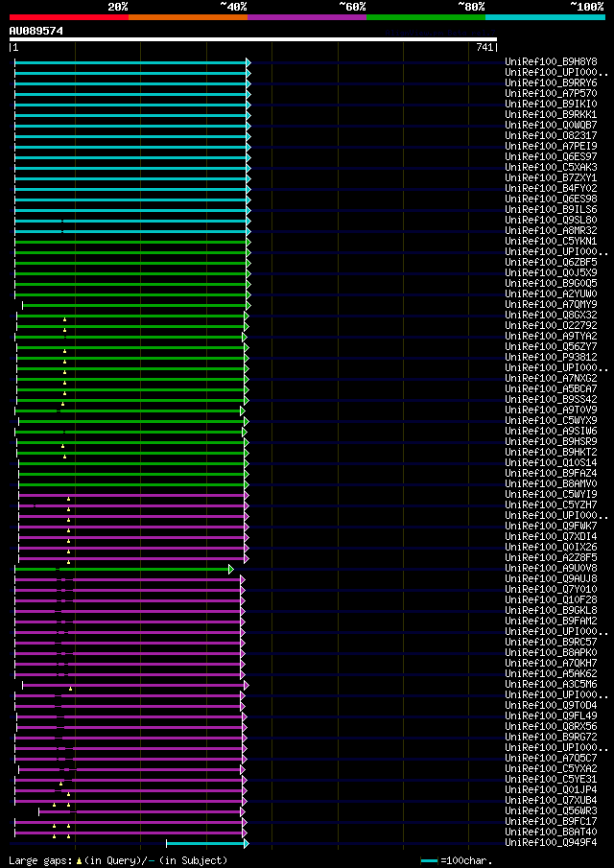Select the UniRef100_B9HSR9 entry

tap(551, 441)
